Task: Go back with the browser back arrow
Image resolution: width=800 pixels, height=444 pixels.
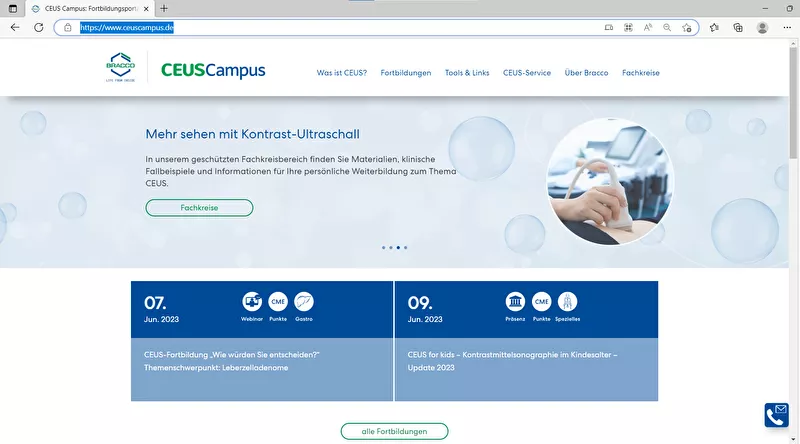Action: tap(15, 28)
